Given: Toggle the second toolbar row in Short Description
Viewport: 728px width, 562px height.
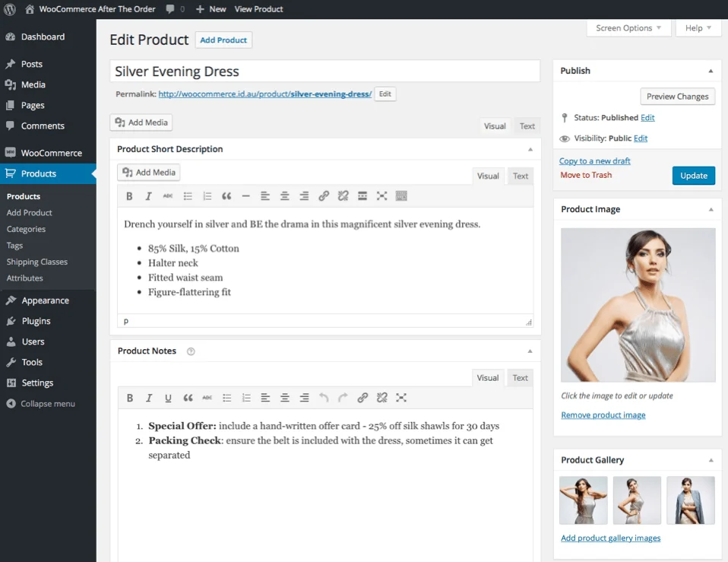Looking at the screenshot, I should 401,195.
